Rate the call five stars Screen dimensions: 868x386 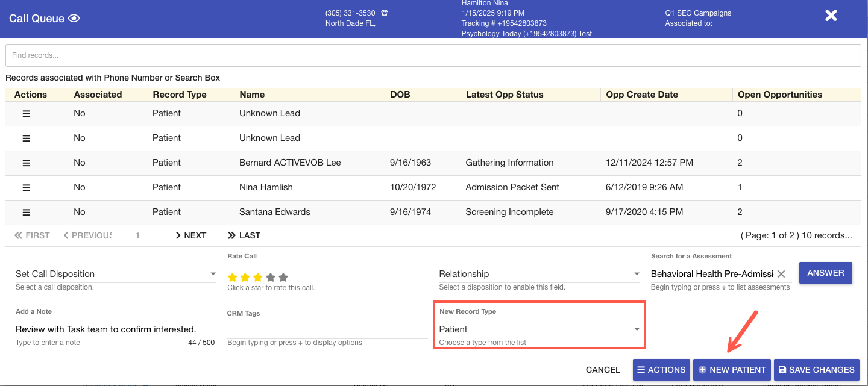[x=283, y=278]
